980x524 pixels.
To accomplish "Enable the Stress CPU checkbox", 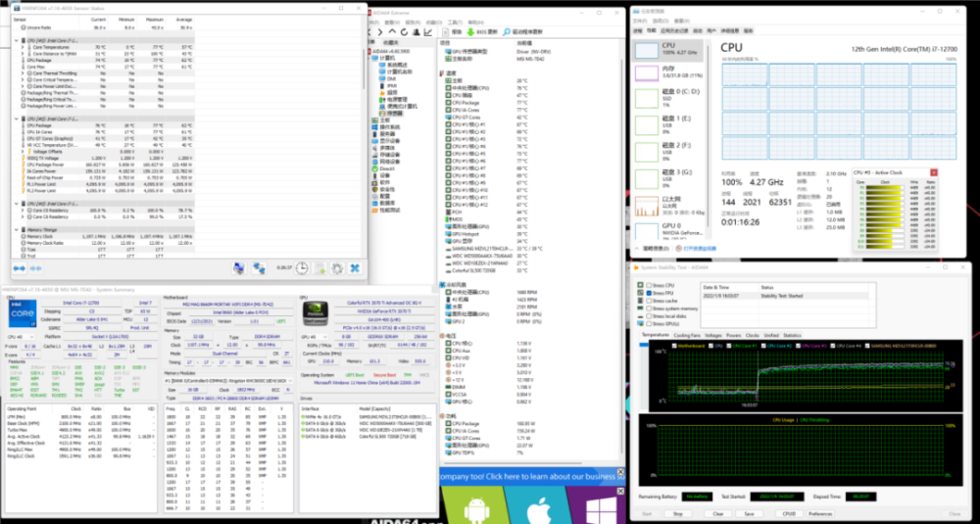I will click(x=647, y=286).
